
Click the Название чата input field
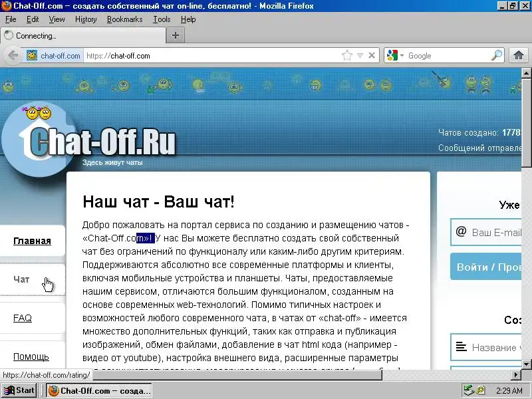486,347
